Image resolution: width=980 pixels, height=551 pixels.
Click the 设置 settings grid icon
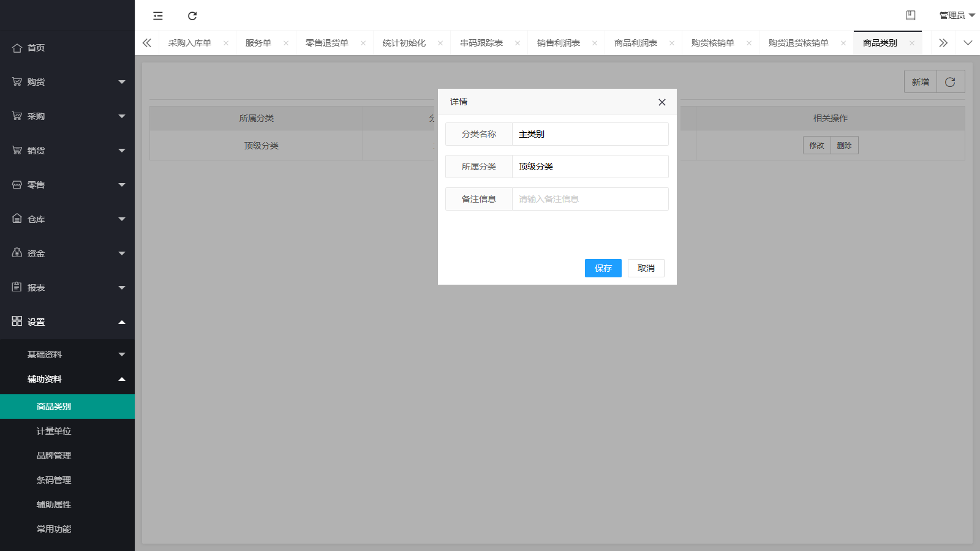point(17,321)
